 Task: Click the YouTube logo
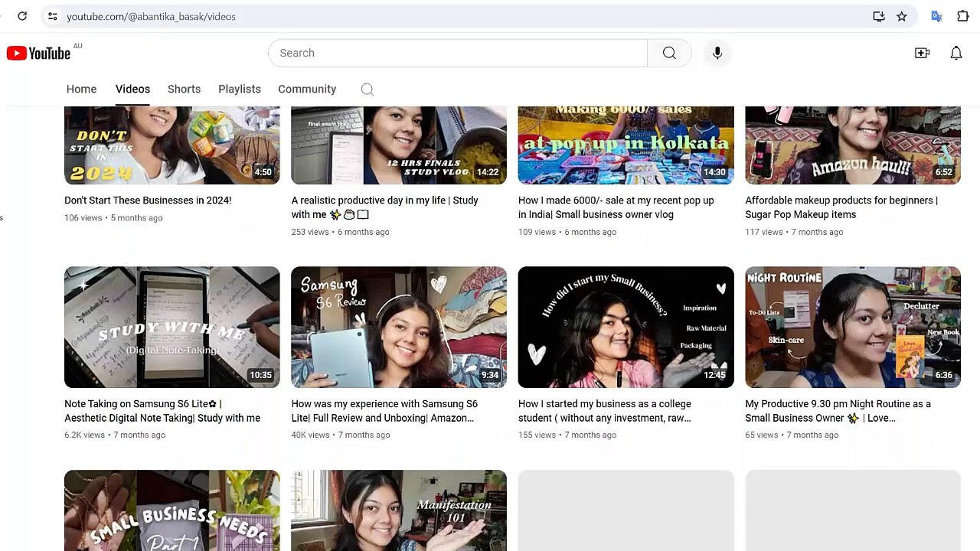tap(39, 53)
